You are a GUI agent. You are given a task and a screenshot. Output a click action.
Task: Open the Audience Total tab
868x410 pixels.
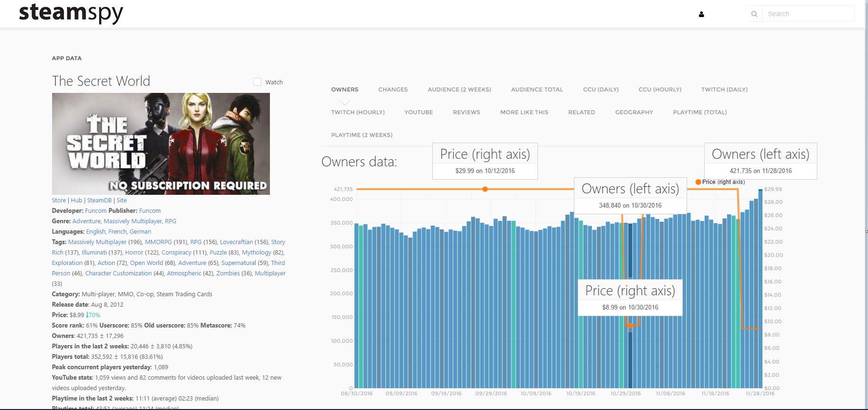(x=537, y=90)
